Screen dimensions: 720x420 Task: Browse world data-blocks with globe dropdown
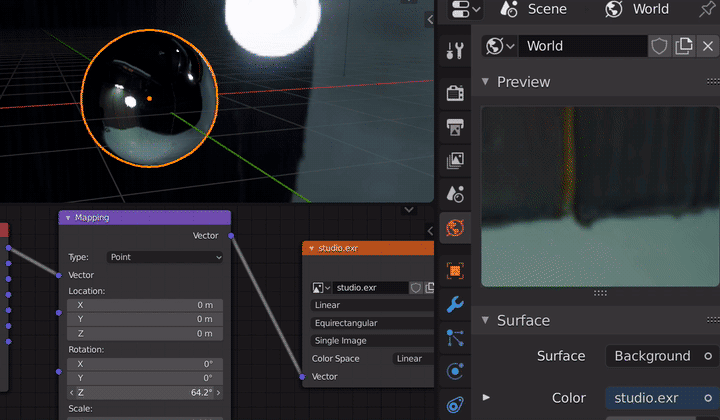(500, 46)
